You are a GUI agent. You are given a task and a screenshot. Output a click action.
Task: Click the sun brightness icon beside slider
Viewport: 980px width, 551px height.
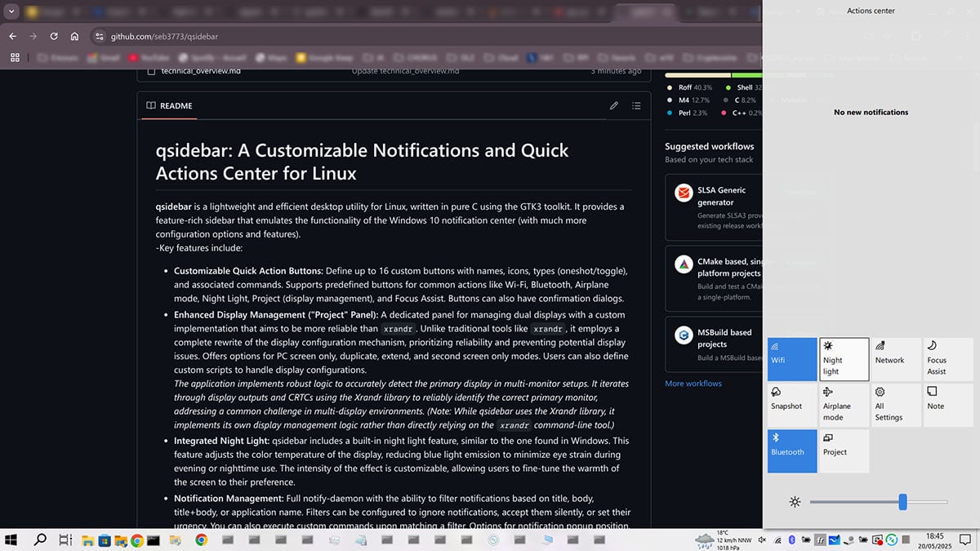pyautogui.click(x=795, y=502)
